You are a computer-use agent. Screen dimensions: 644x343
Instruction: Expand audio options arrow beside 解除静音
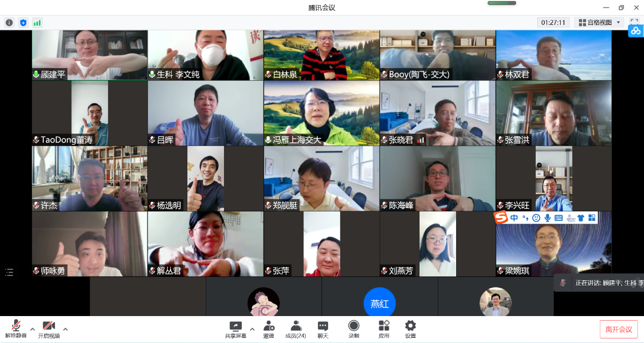click(33, 329)
